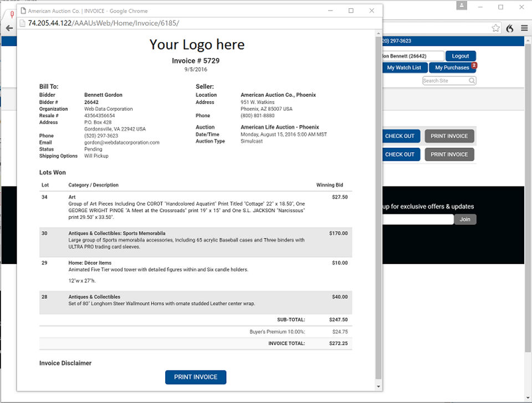
Task: Click the page icon in popup address bar
Action: (22, 23)
